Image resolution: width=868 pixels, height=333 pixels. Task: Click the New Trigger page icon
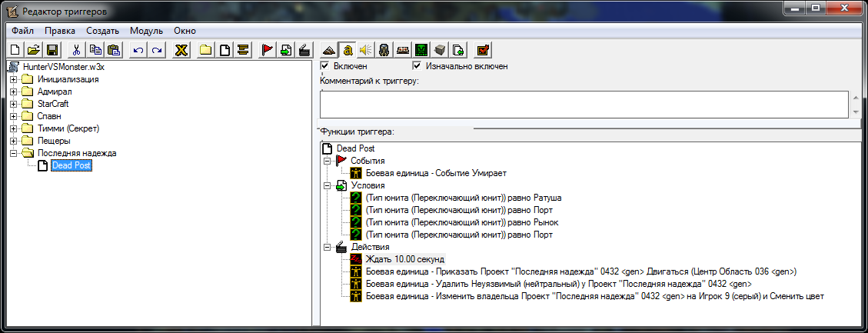coord(224,51)
